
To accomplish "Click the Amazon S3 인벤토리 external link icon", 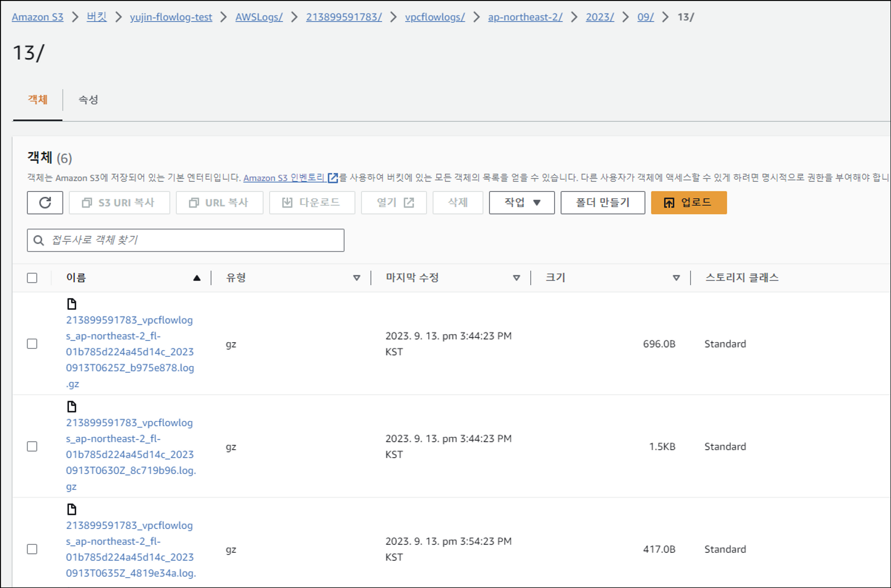I will (x=333, y=178).
